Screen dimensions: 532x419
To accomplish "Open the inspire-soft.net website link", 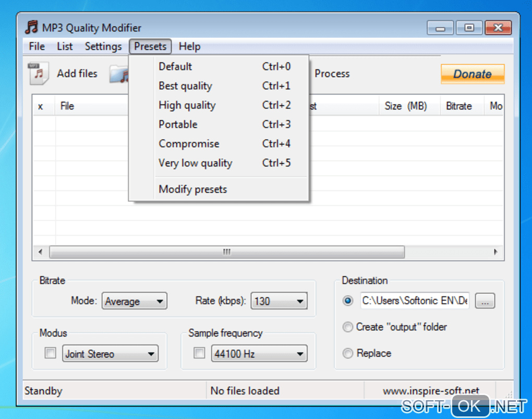I will click(431, 391).
